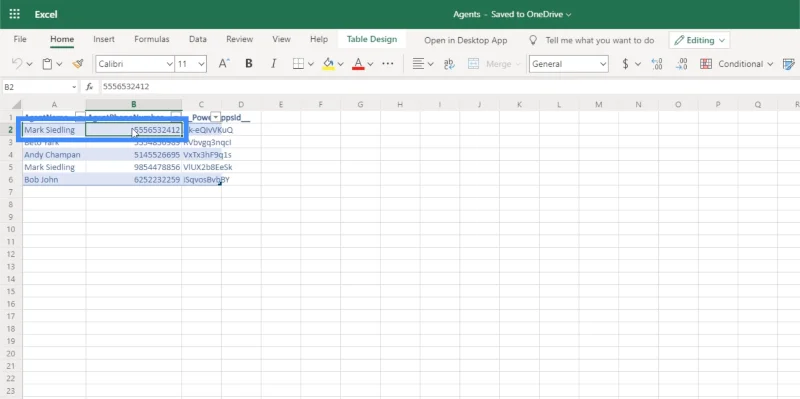
Task: Toggle Wrap Text icon
Action: pyautogui.click(x=449, y=64)
